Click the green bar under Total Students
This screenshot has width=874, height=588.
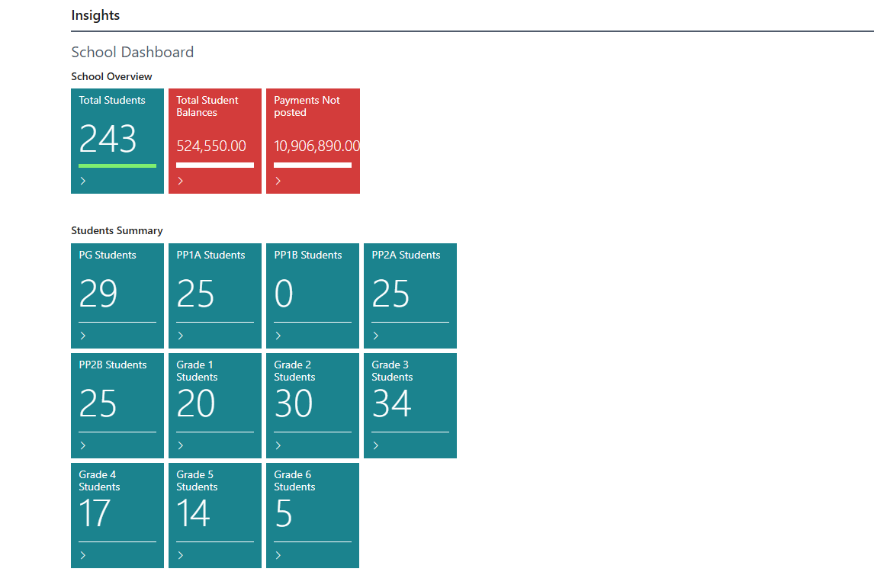(x=117, y=165)
